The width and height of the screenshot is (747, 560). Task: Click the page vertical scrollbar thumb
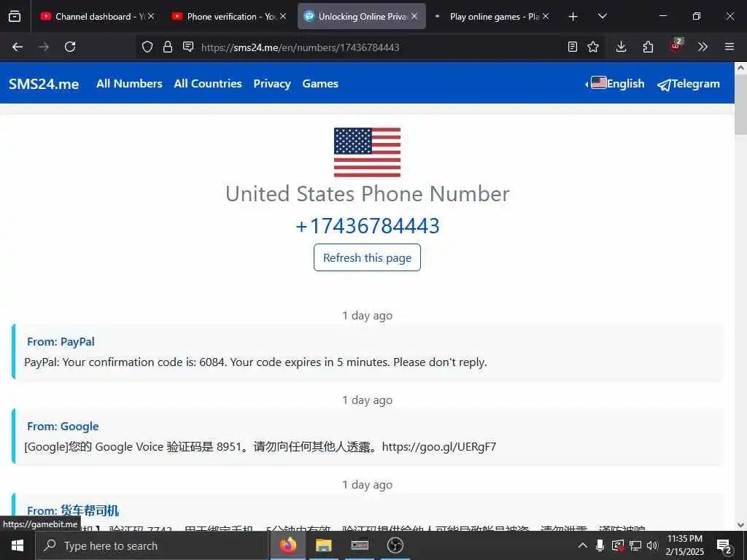point(740,105)
